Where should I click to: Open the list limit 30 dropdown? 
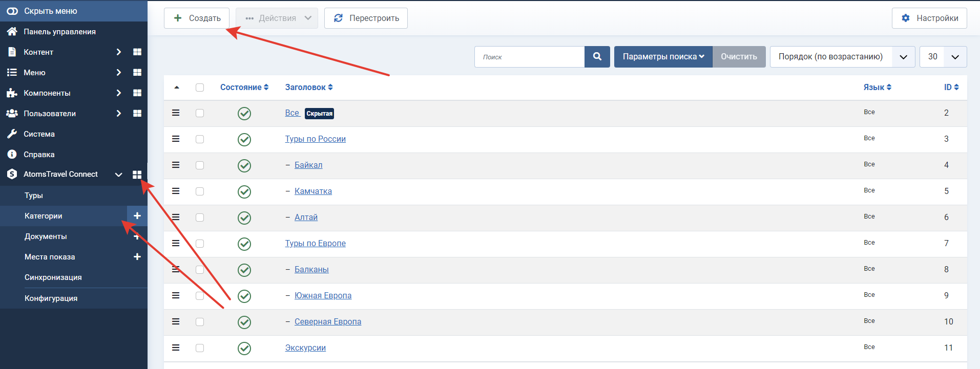pyautogui.click(x=943, y=57)
